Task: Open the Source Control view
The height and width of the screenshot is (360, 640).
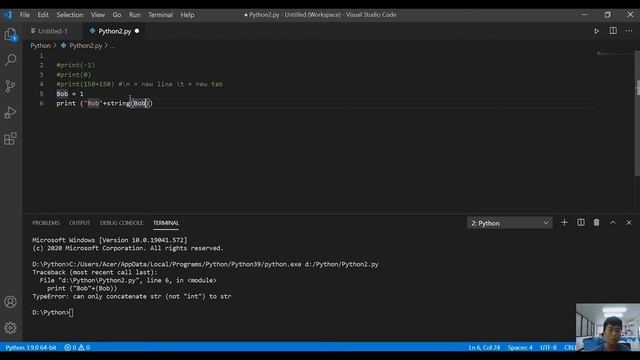Action: [x=11, y=86]
